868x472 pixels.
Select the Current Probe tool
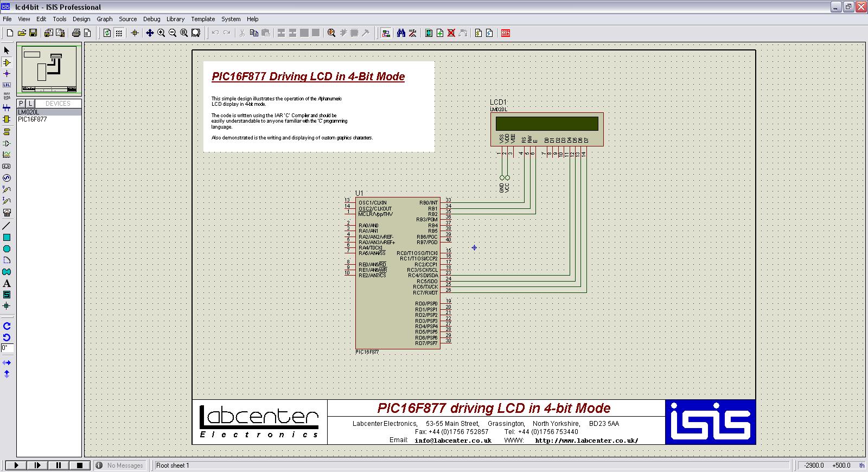point(7,201)
